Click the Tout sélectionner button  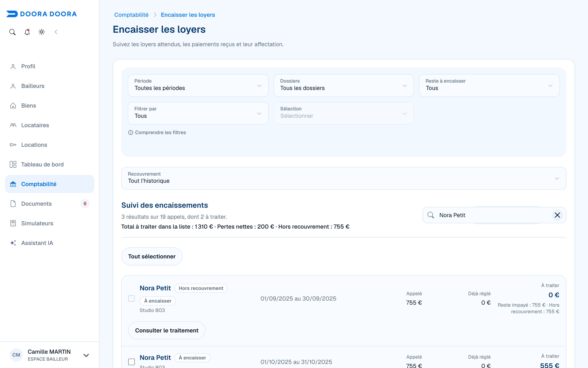pyautogui.click(x=152, y=256)
